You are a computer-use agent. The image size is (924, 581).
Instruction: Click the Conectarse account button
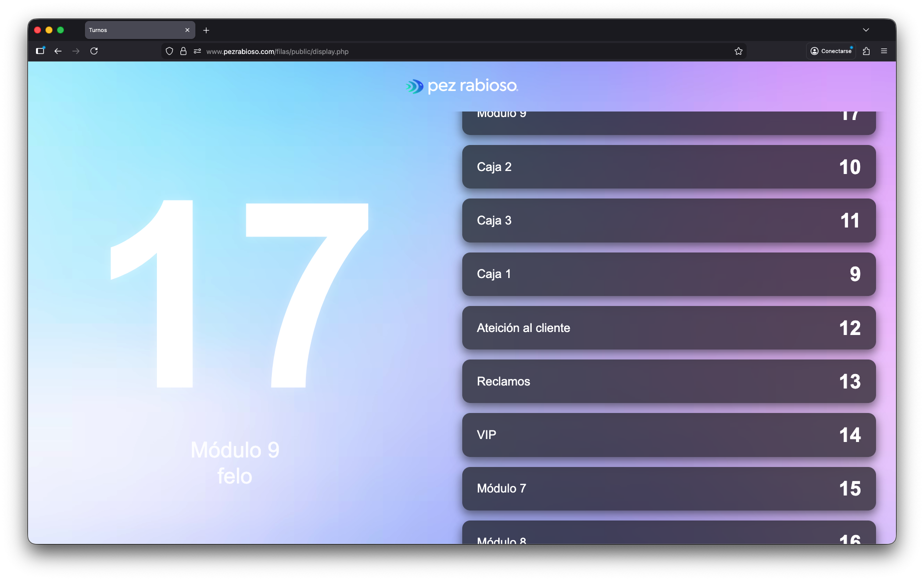point(831,51)
